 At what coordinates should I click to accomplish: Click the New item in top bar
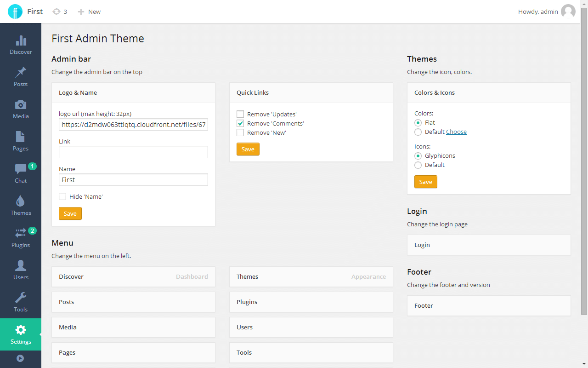coord(90,11)
